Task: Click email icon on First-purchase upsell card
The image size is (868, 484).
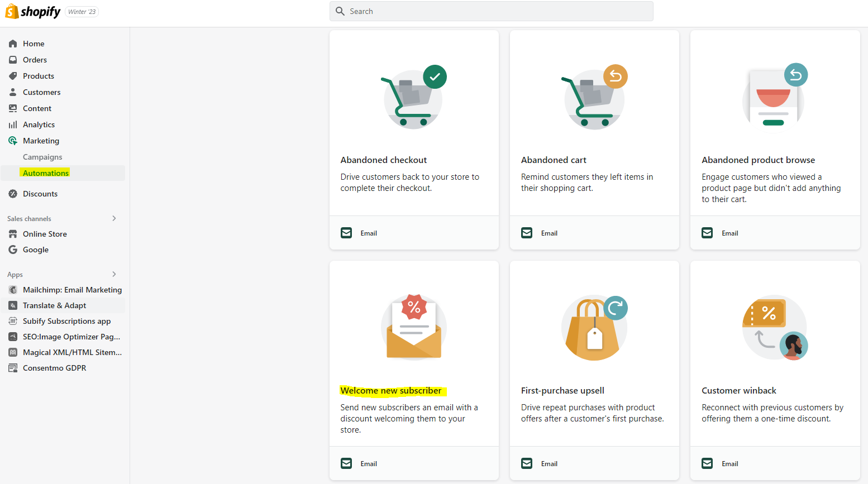Action: point(527,463)
